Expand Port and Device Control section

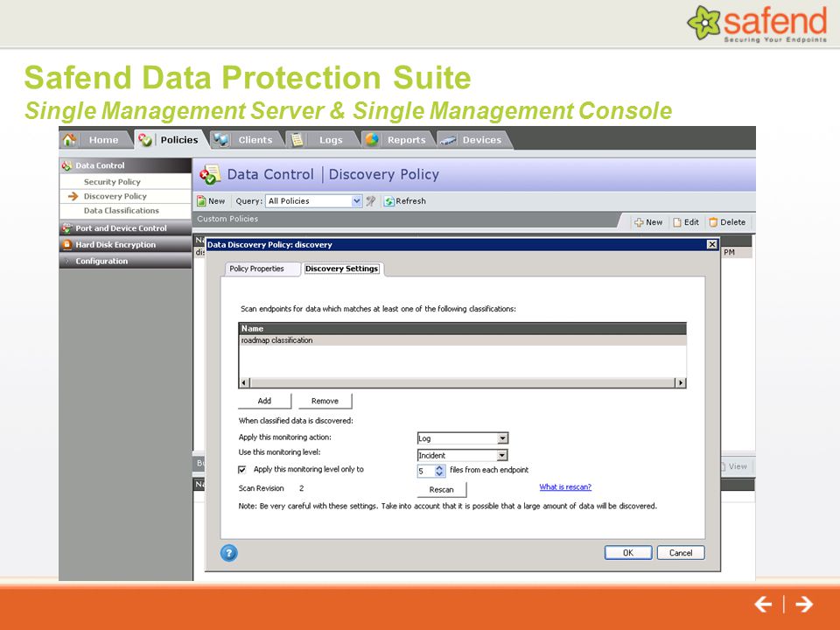pos(125,228)
